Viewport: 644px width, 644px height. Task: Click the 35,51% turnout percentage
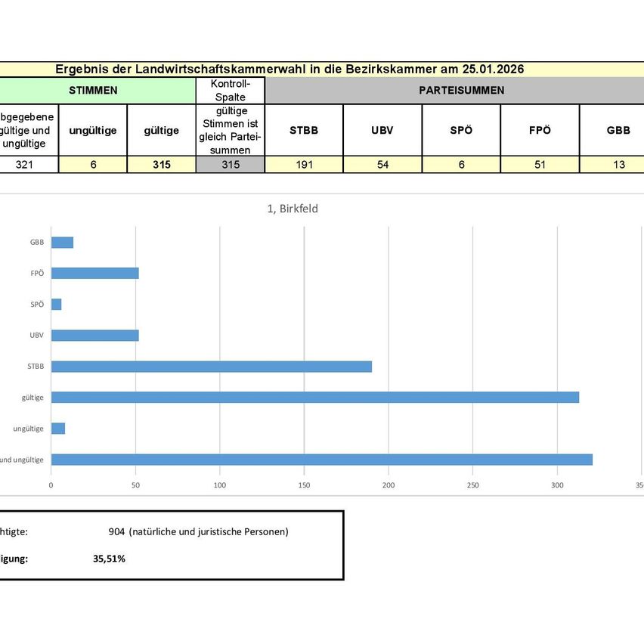(109, 559)
